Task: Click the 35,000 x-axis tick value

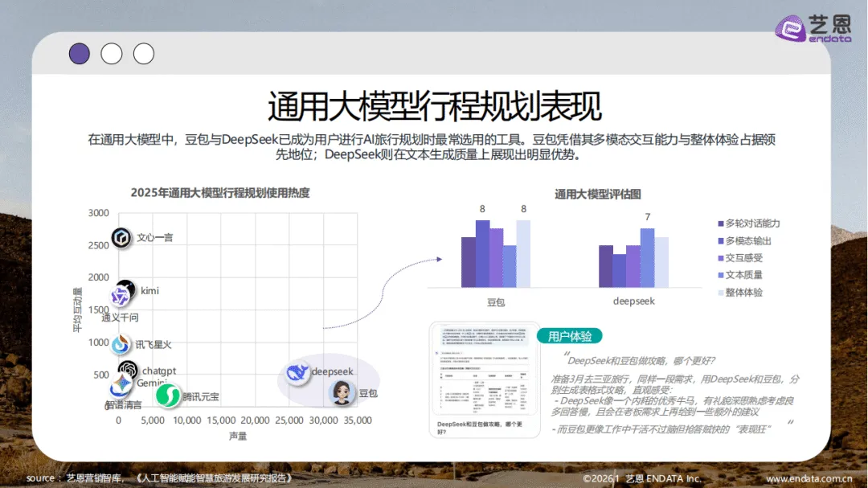Action: pyautogui.click(x=358, y=420)
